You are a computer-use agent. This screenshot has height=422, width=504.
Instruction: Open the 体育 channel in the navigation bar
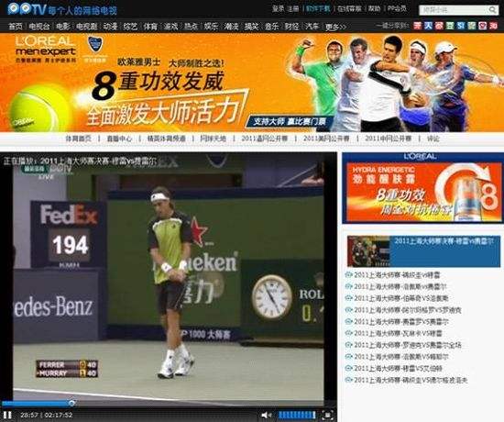pyautogui.click(x=150, y=27)
